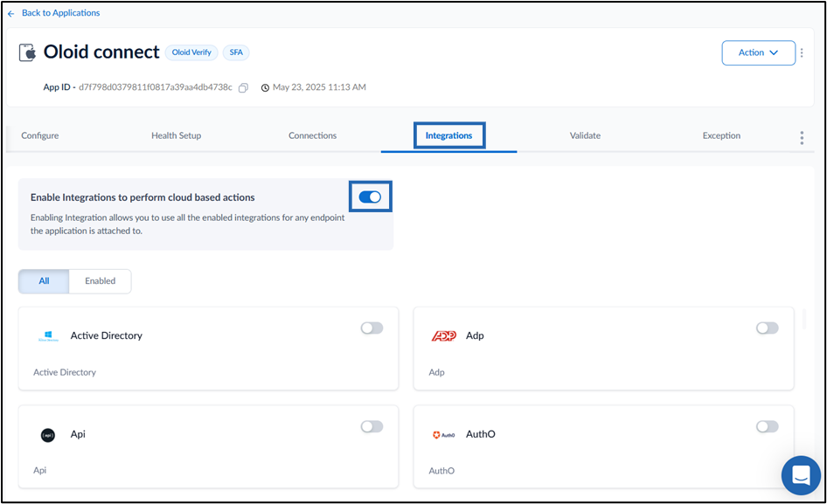827x504 pixels.
Task: Click May 23, 2025 11:13 AM timestamp
Action: point(319,87)
